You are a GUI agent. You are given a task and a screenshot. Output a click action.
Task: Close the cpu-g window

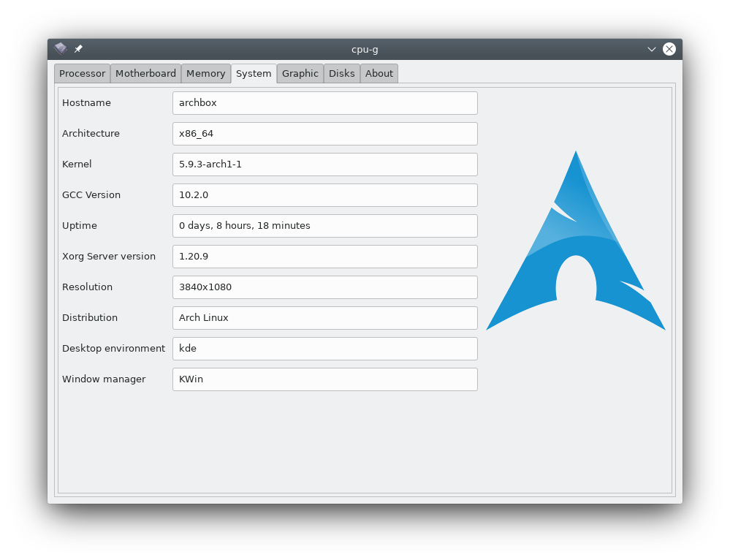669,49
